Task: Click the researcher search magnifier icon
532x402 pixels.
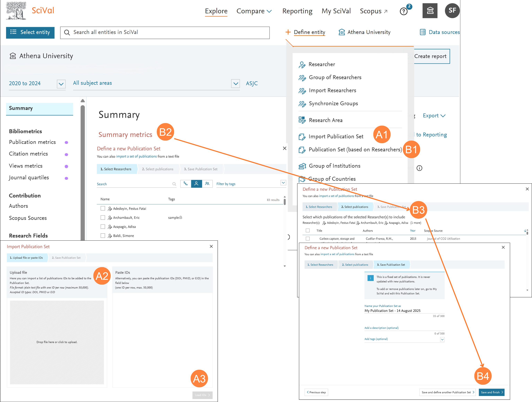Action: click(174, 184)
